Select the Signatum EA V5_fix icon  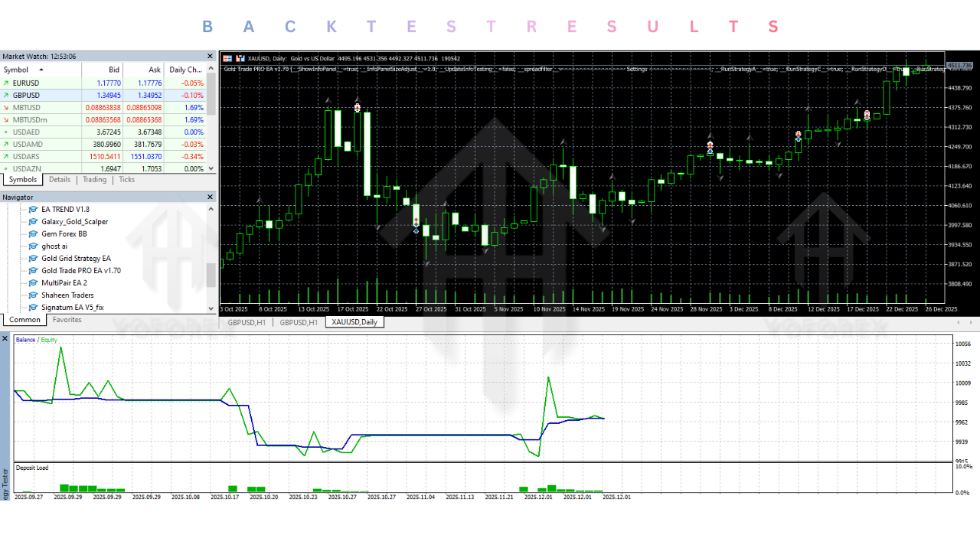31,307
